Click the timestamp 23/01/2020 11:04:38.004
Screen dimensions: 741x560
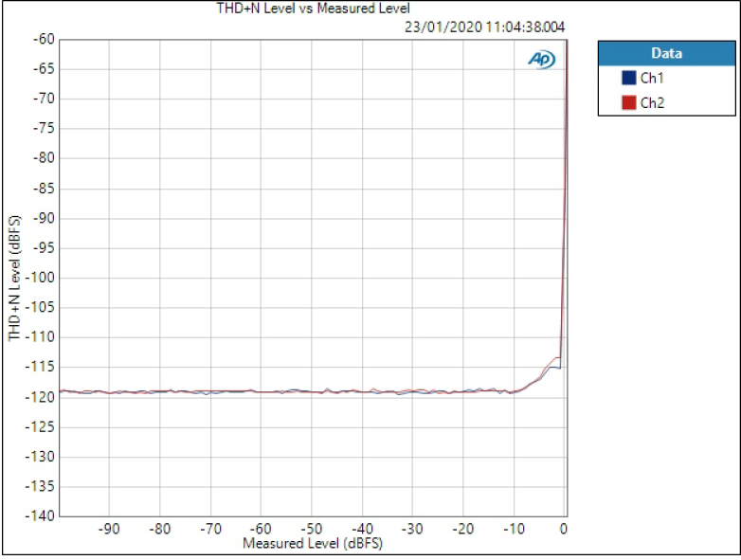484,27
